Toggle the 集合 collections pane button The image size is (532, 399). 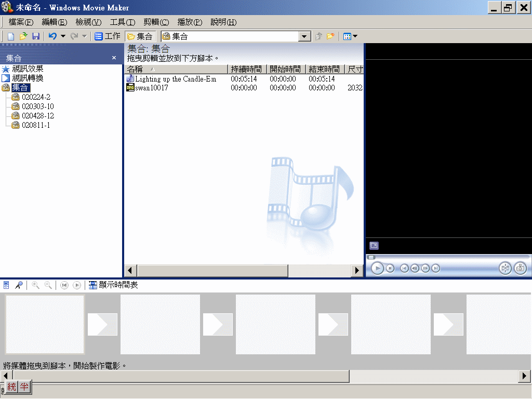140,36
